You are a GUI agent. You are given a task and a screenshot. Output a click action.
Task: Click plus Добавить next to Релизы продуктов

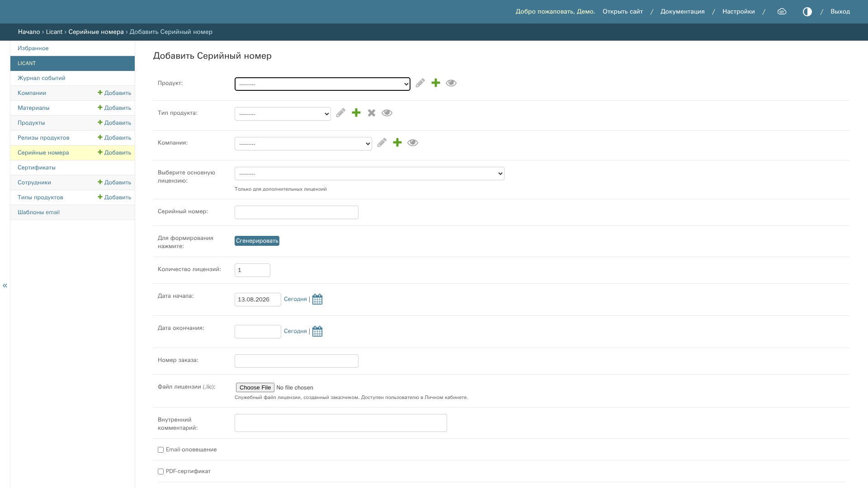point(114,138)
